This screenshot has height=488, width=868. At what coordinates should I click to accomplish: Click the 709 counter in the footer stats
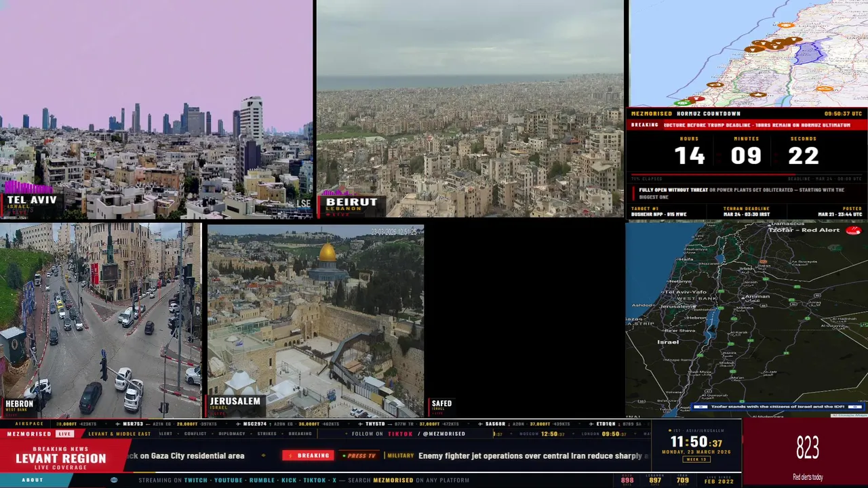point(682,480)
